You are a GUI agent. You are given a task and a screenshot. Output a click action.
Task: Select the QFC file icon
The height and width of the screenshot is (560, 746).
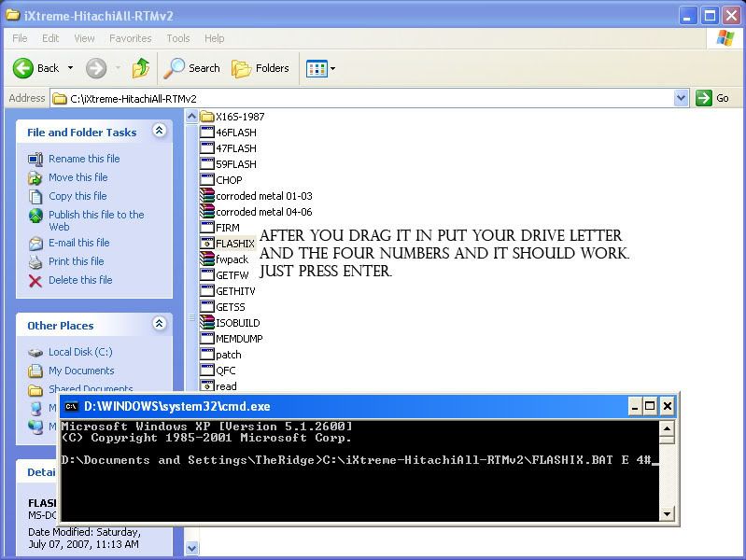click(x=207, y=371)
